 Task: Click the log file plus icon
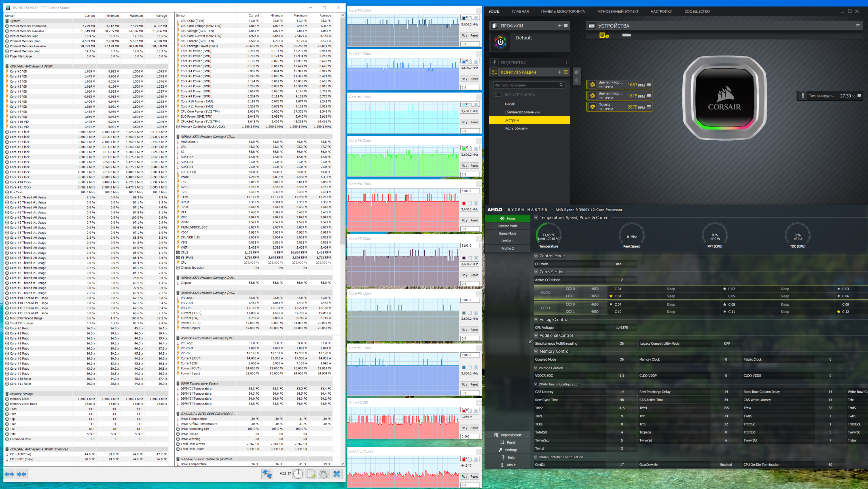(x=311, y=474)
